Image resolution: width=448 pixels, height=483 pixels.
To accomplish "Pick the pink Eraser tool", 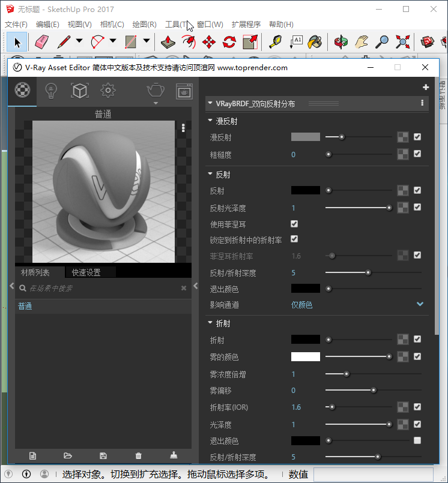I will click(41, 42).
